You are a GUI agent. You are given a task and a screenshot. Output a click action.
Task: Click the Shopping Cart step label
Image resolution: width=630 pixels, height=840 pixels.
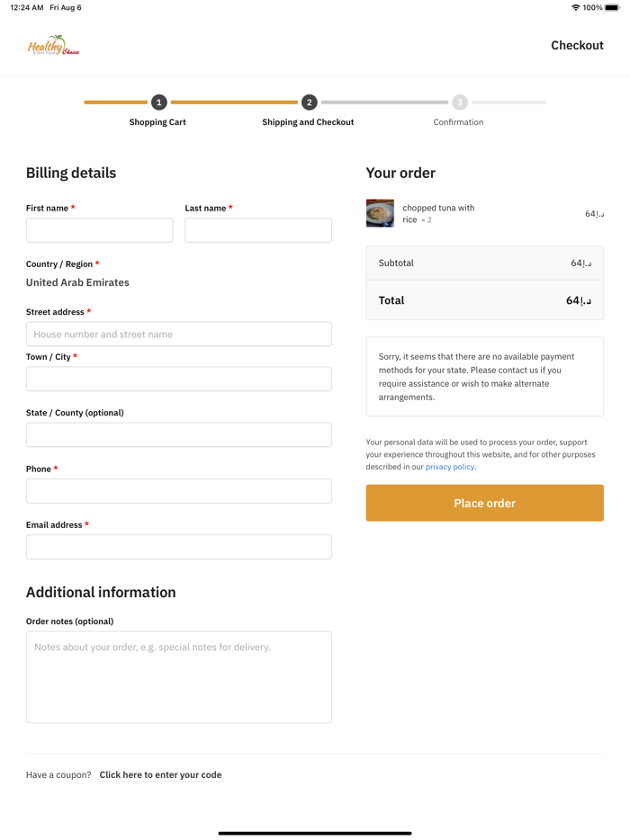tap(157, 122)
